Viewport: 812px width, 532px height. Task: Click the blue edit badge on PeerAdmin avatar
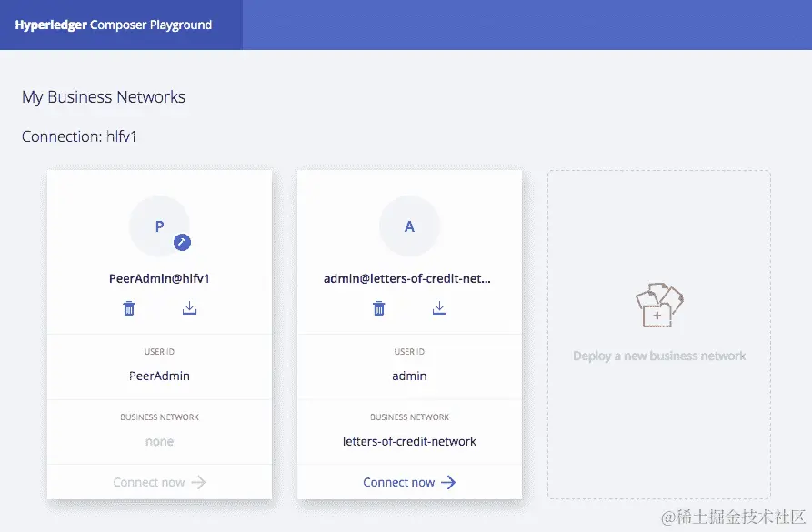coord(182,242)
